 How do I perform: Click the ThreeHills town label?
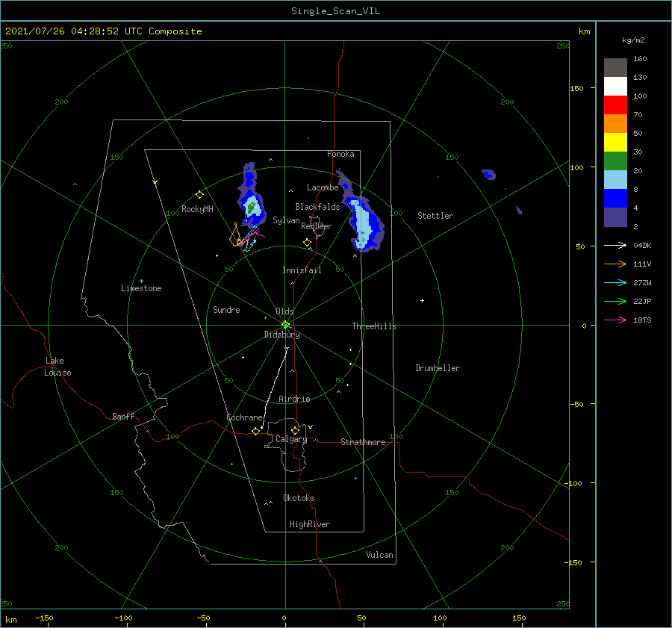(x=374, y=326)
